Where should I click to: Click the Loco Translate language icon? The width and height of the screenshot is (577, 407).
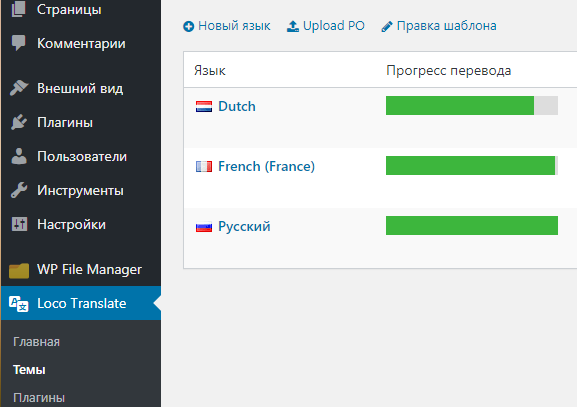point(18,304)
